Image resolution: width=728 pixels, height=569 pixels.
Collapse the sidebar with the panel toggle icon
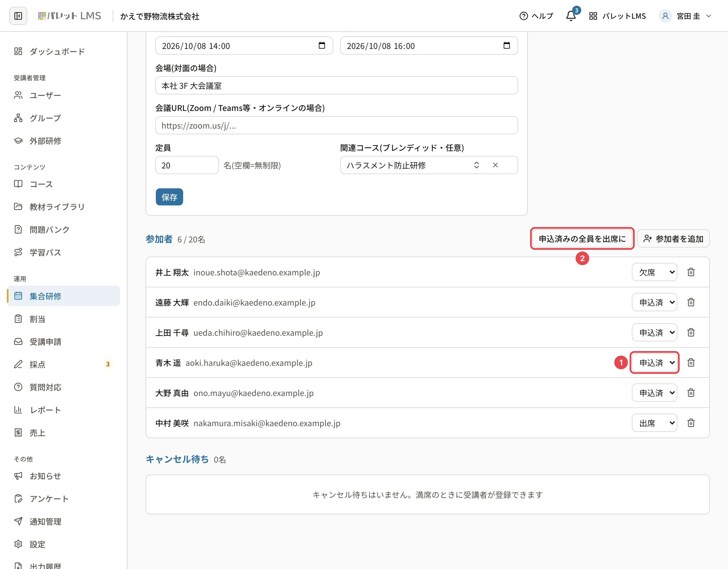coord(18,16)
